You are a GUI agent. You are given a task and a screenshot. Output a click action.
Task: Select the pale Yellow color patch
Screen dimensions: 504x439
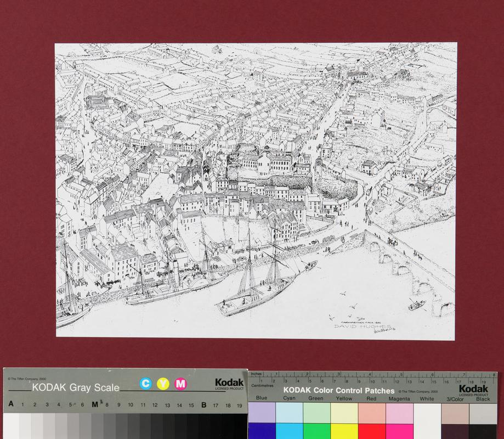(344, 413)
